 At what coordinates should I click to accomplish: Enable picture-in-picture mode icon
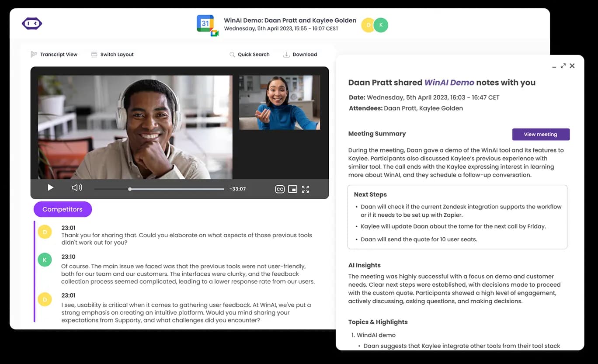pos(292,189)
